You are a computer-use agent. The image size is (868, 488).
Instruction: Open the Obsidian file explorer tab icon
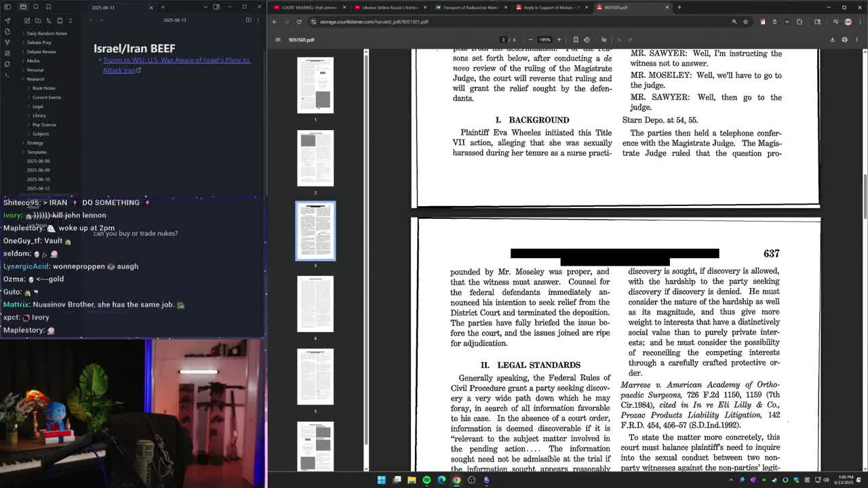pyautogui.click(x=23, y=7)
